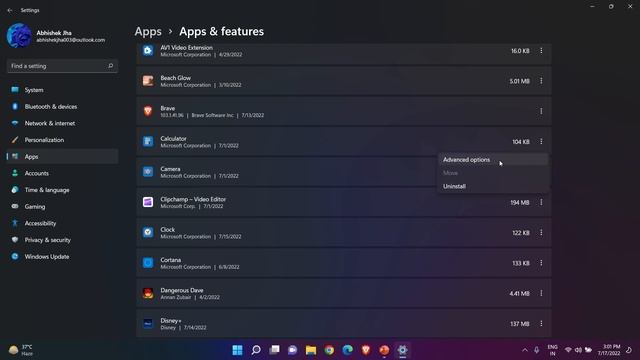Open the weather widget showing 37°C
The image size is (640, 360).
click(21, 350)
